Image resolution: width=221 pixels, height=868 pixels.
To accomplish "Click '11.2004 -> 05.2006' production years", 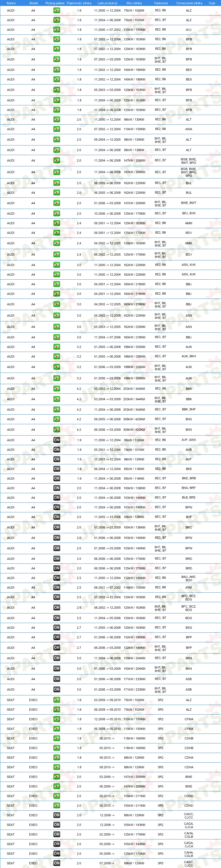I will (x=107, y=618).
